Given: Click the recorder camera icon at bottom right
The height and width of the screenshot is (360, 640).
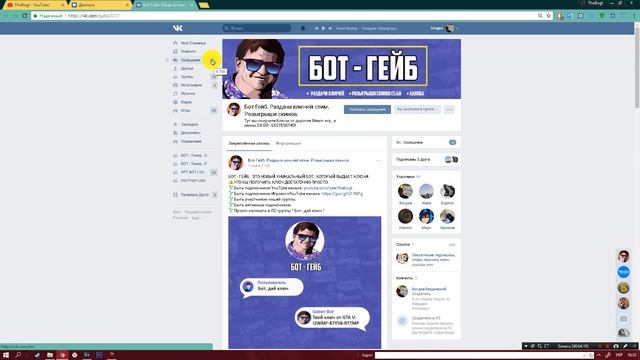Looking at the screenshot, I should click(x=616, y=346).
